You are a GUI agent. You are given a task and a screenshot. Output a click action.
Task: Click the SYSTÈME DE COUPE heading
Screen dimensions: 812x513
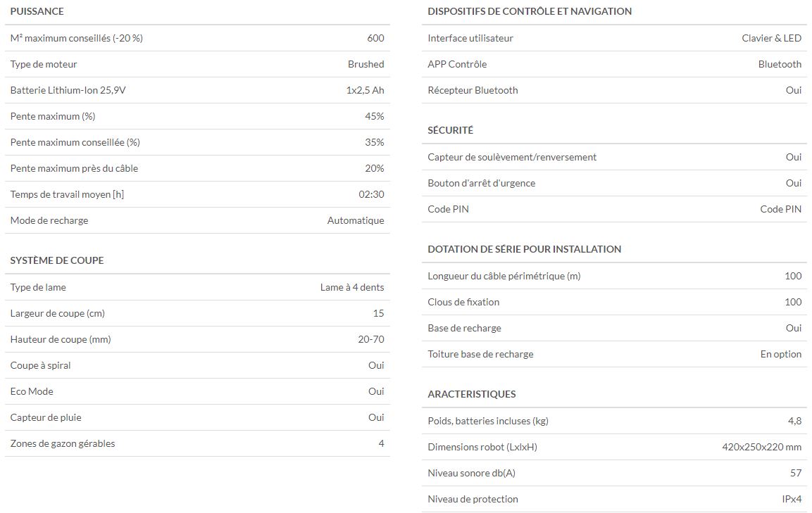point(57,260)
